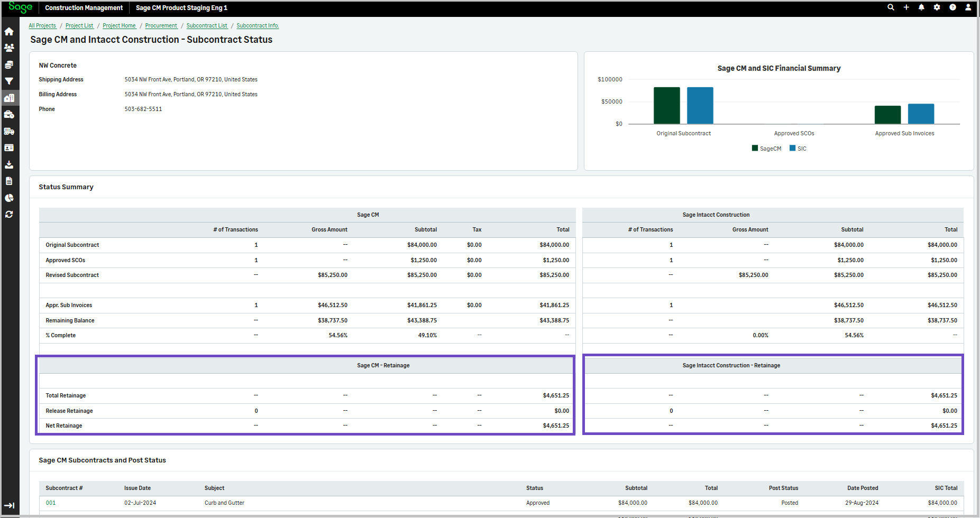Screen dimensions: 980x518
Task: Open the delivery truck icon in sidebar
Action: 9,131
